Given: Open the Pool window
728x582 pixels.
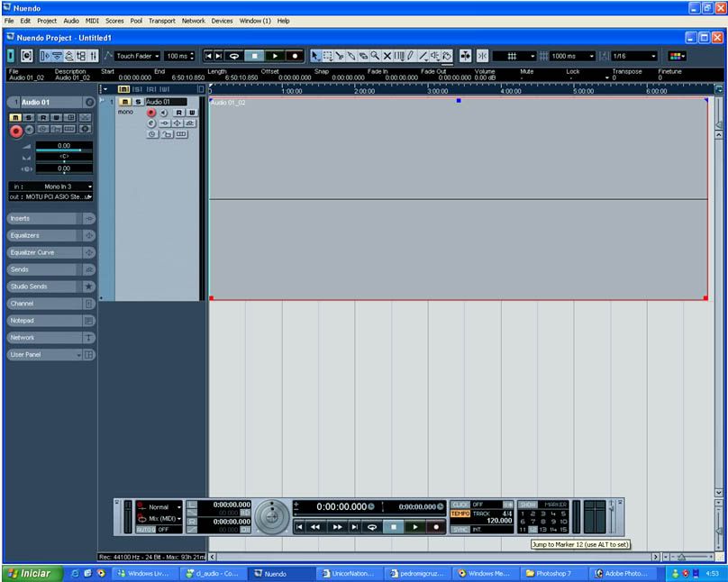Looking at the screenshot, I should [81, 56].
